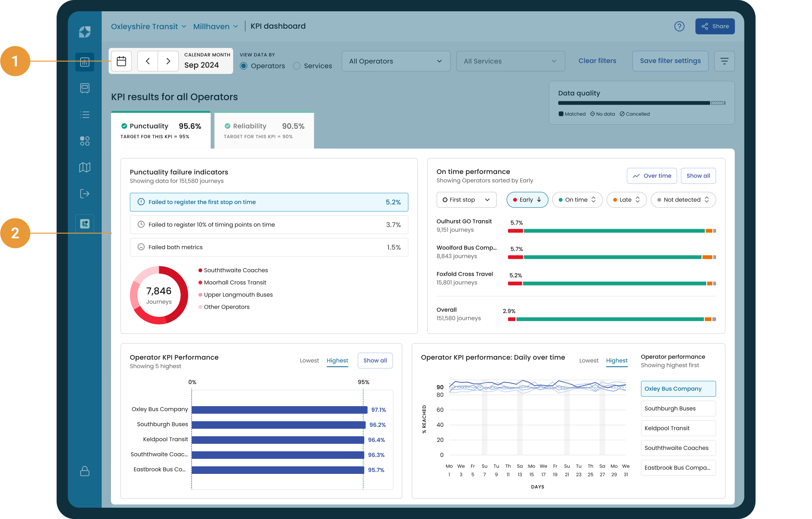Screen dimensions: 812x519
Task: Click the lock icon in sidebar
Action: tap(85, 471)
